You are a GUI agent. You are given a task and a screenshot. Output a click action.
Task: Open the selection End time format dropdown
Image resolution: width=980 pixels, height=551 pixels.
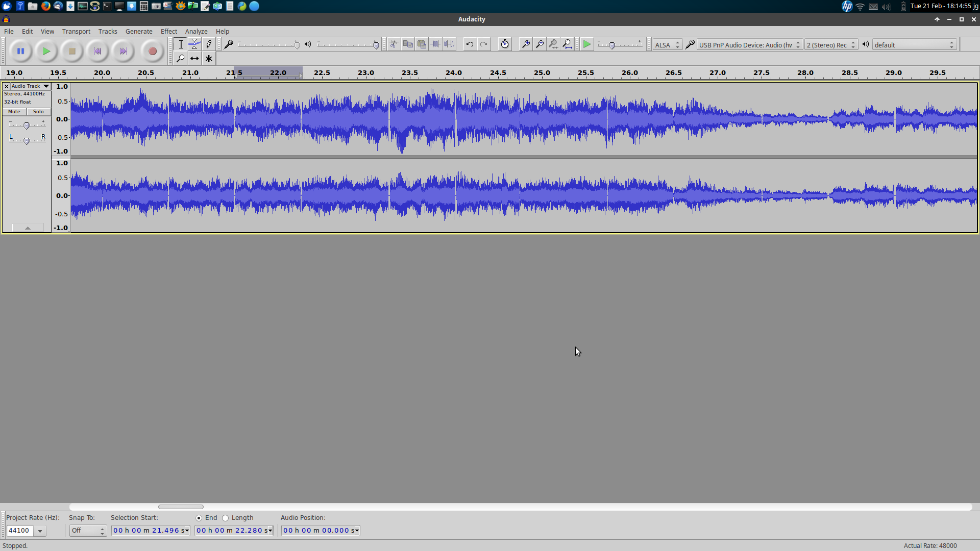click(x=270, y=531)
